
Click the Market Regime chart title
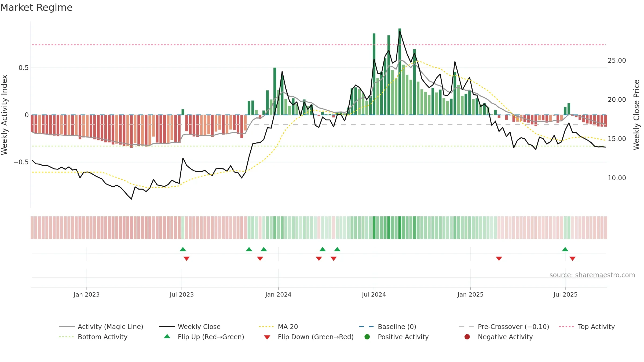point(36,8)
